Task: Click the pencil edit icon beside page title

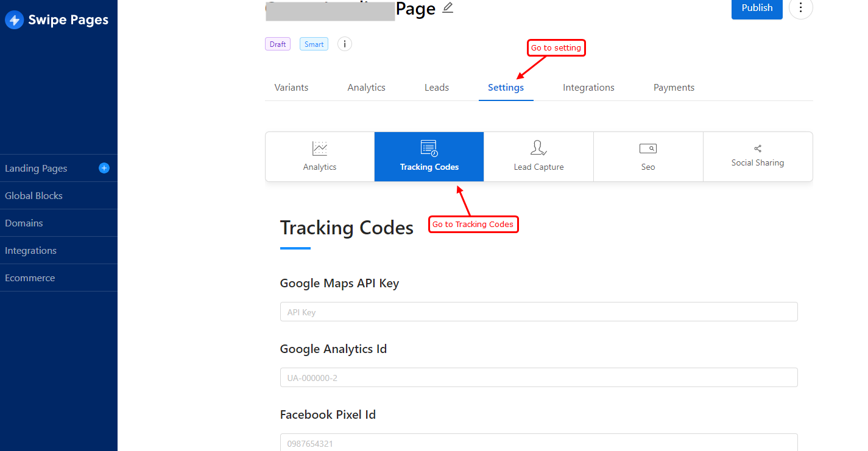Action: [x=448, y=8]
